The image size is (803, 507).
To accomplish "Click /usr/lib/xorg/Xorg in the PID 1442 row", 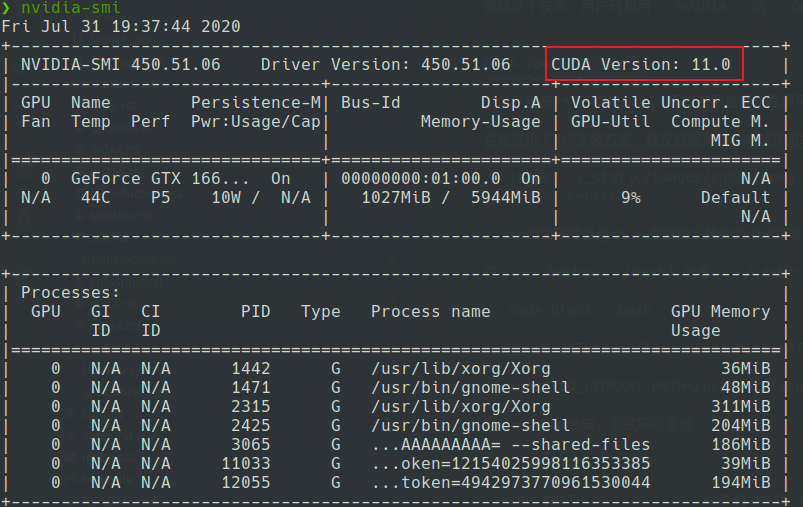I will 461,368.
